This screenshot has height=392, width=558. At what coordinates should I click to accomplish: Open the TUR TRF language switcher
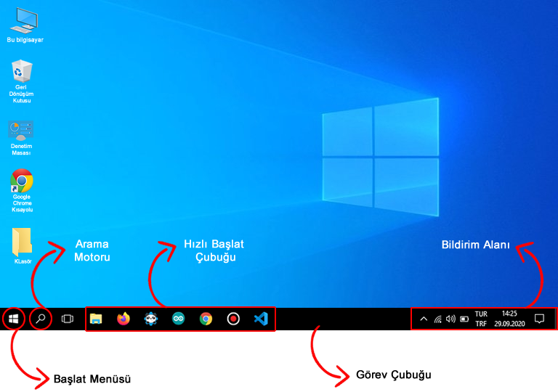point(481,319)
